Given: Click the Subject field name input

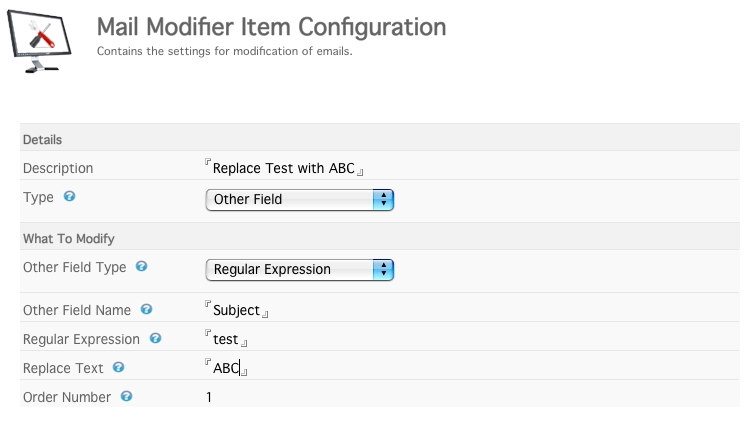Looking at the screenshot, I should pos(236,310).
